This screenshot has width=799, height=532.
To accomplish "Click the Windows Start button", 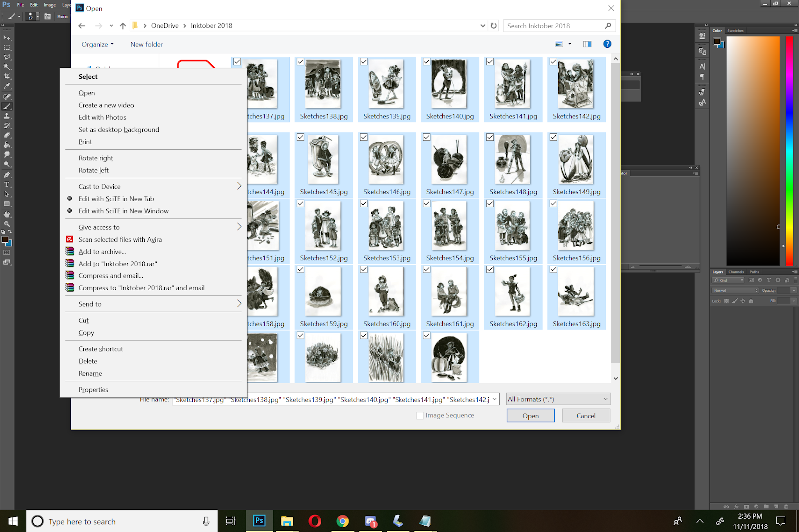I will point(13,521).
